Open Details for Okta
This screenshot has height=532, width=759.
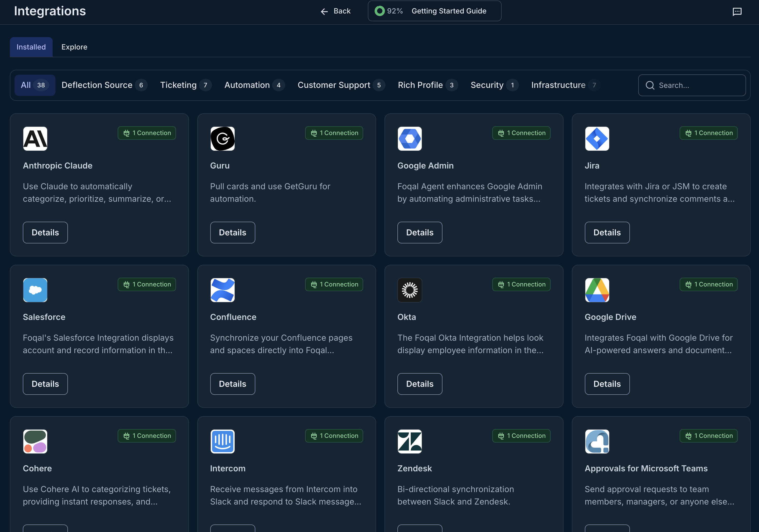[419, 384]
